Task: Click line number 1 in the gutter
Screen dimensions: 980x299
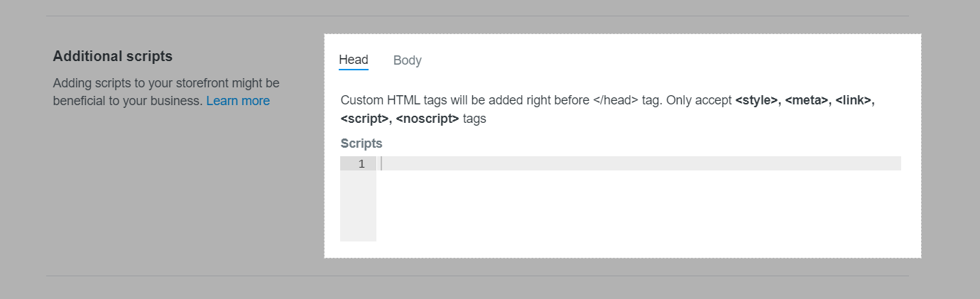Action: tap(361, 164)
